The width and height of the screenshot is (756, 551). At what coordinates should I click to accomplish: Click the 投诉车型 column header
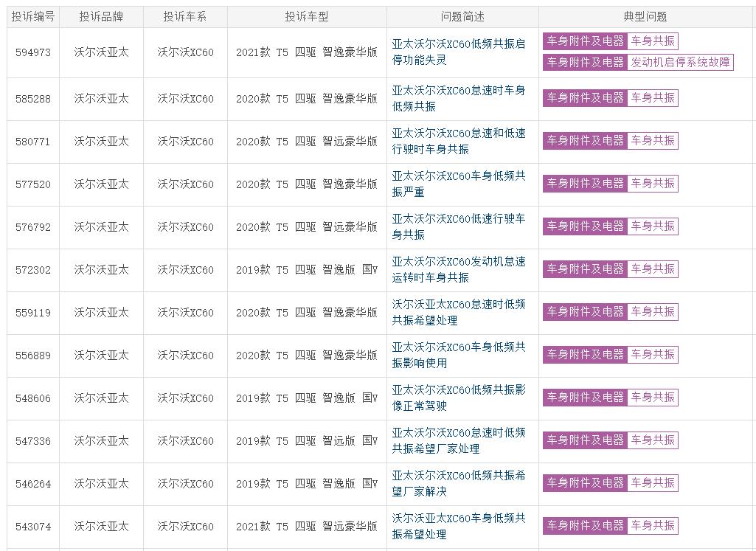307,16
